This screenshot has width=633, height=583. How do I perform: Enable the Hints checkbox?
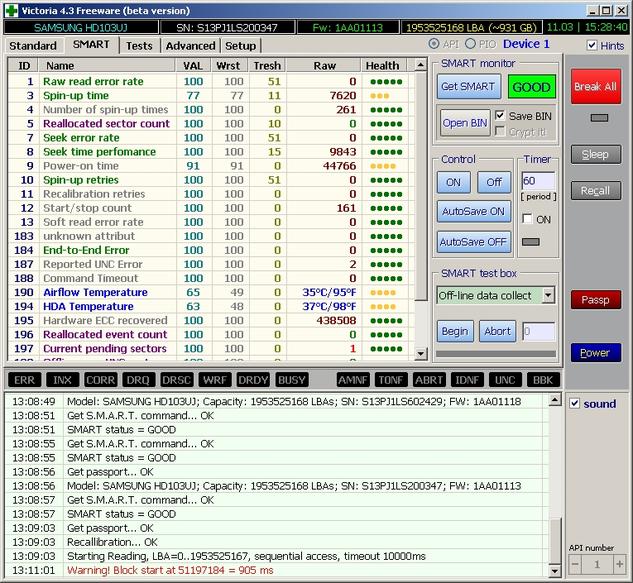pyautogui.click(x=592, y=45)
